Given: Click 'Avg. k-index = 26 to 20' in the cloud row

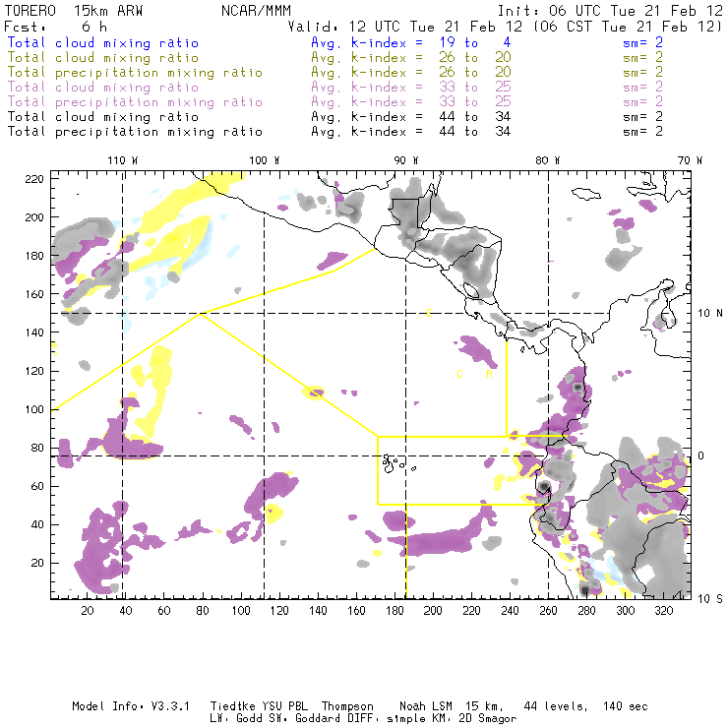Looking at the screenshot, I should 411,58.
